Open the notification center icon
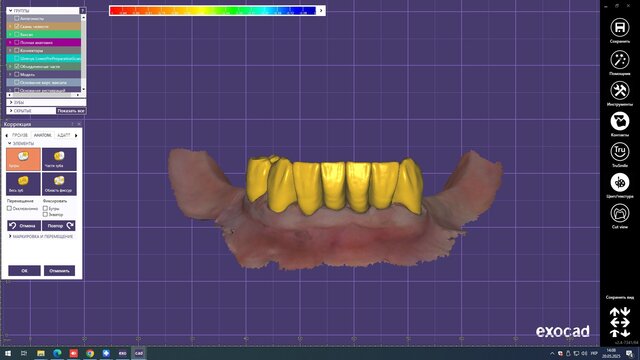The width and height of the screenshot is (640, 360). [x=630, y=353]
